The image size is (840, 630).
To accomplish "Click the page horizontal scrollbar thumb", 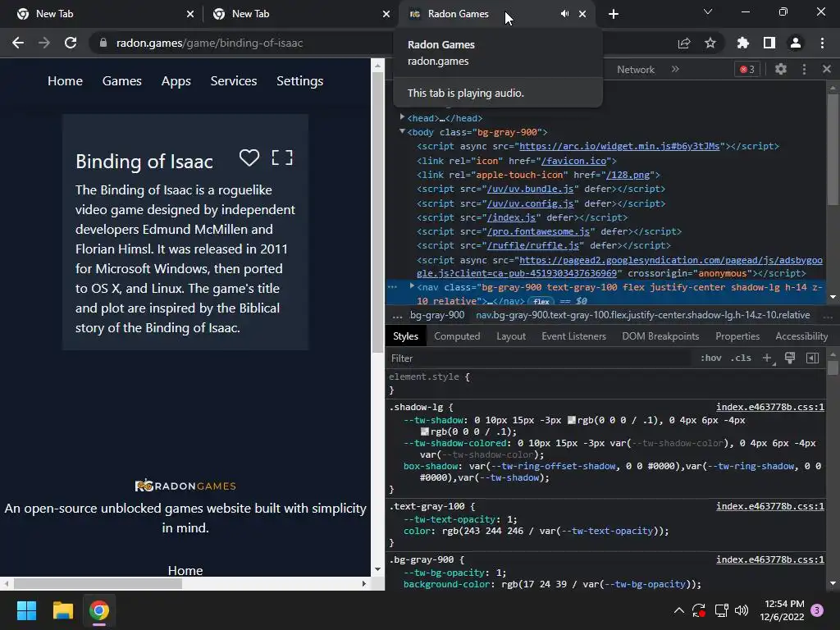I will click(98, 583).
